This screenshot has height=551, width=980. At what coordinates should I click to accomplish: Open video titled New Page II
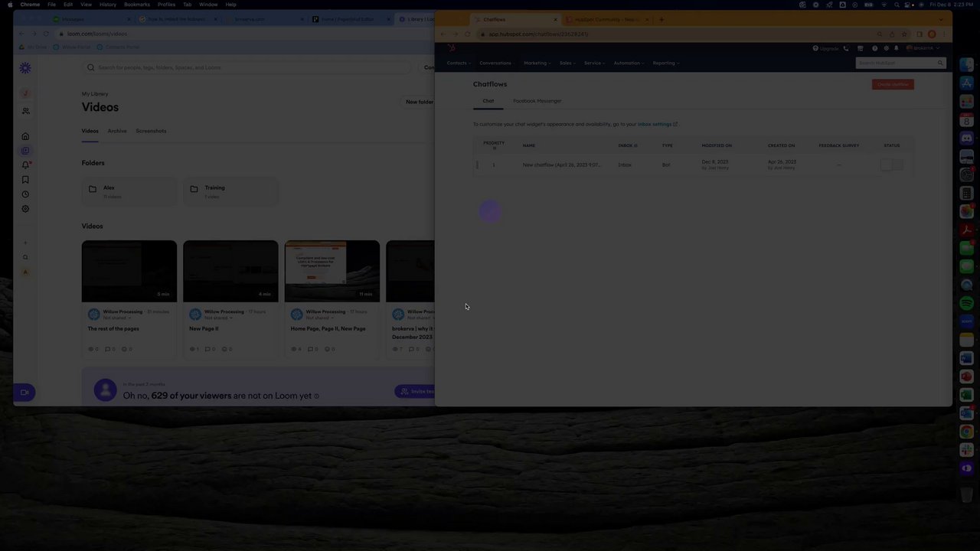(x=204, y=328)
